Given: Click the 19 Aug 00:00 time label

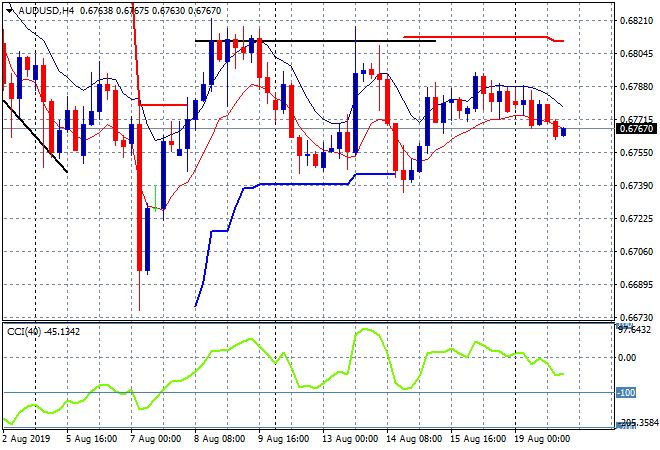Looking at the screenshot, I should [x=542, y=439].
